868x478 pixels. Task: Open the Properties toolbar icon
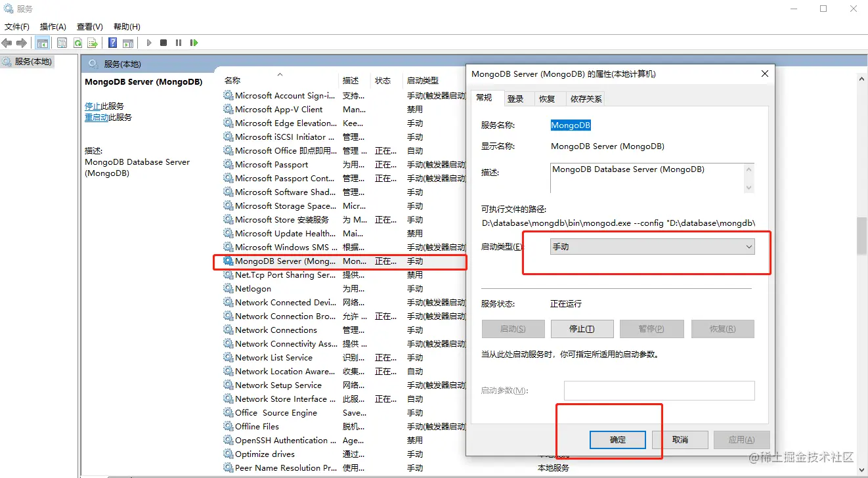[62, 43]
